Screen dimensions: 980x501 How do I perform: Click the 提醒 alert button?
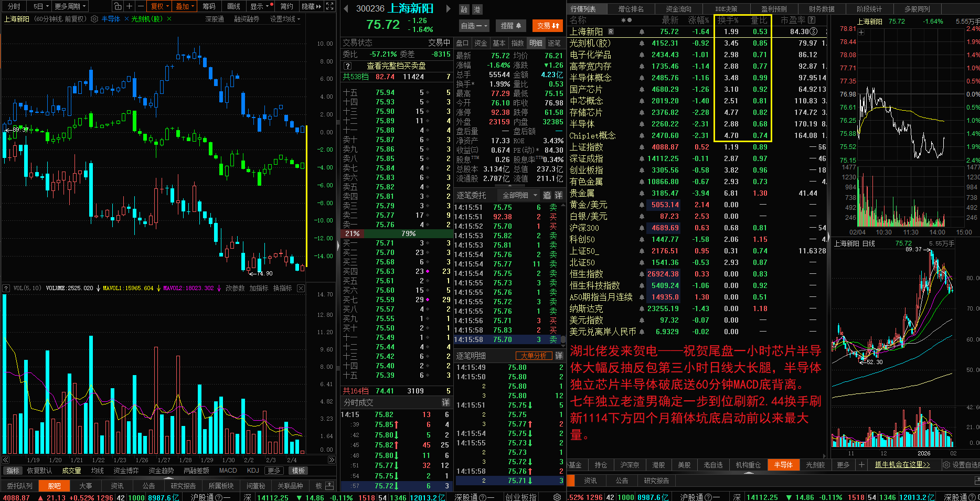511,25
